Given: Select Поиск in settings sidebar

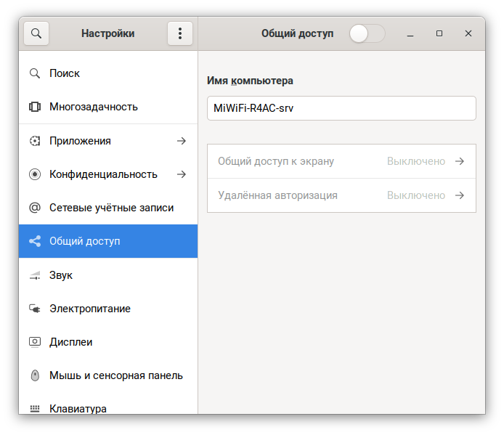Looking at the screenshot, I should point(65,73).
